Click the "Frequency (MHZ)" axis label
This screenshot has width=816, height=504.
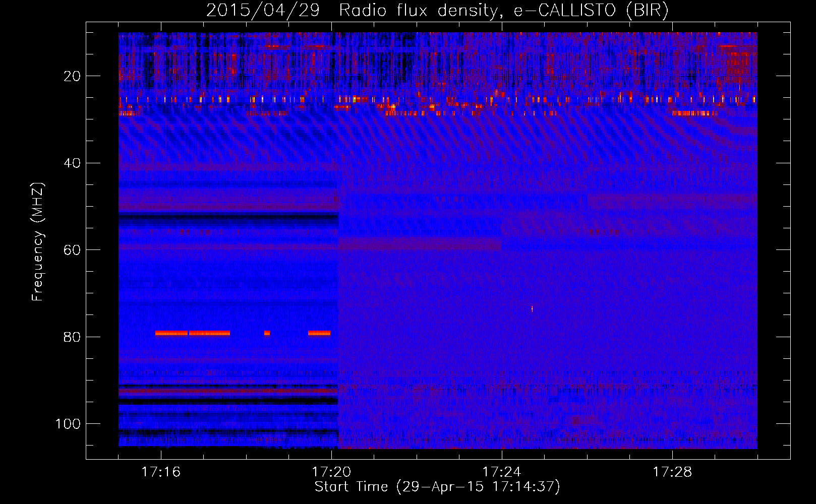[x=38, y=241]
